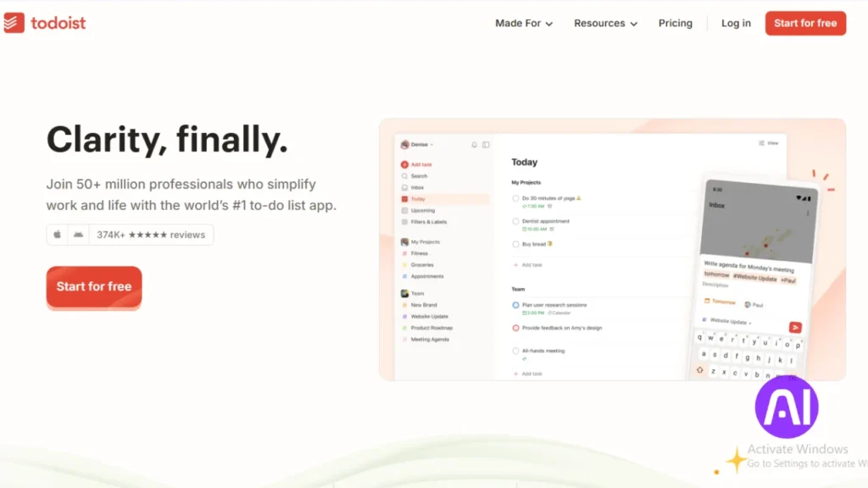Click the Log in link

pyautogui.click(x=735, y=23)
